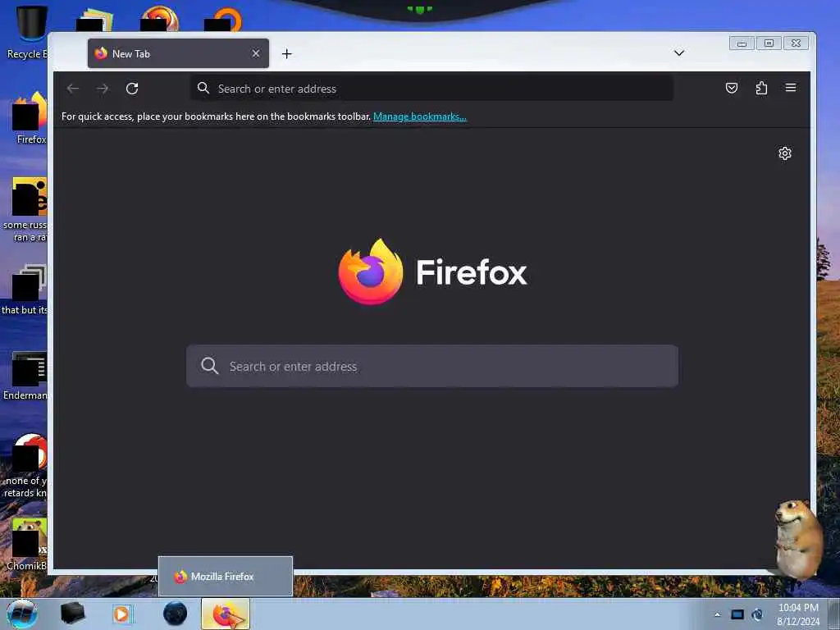Click the monitor icon in system tray
Image resolution: width=840 pixels, height=630 pixels.
coord(737,614)
